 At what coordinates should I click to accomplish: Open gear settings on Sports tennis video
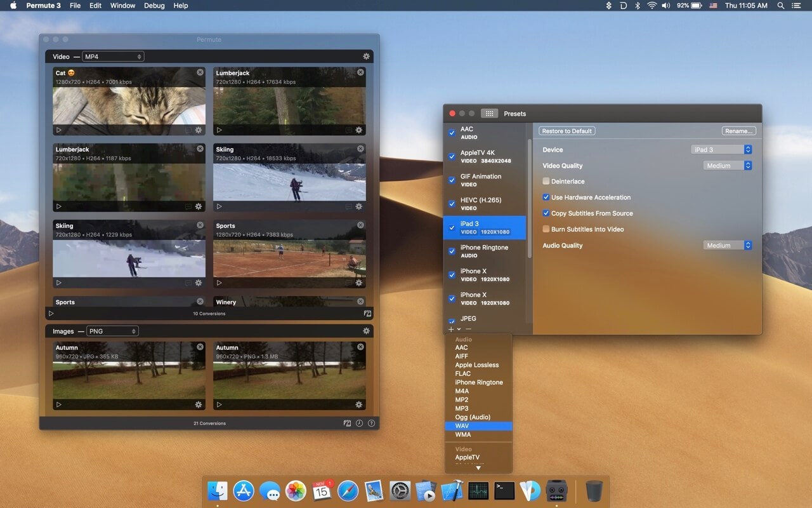tap(358, 283)
